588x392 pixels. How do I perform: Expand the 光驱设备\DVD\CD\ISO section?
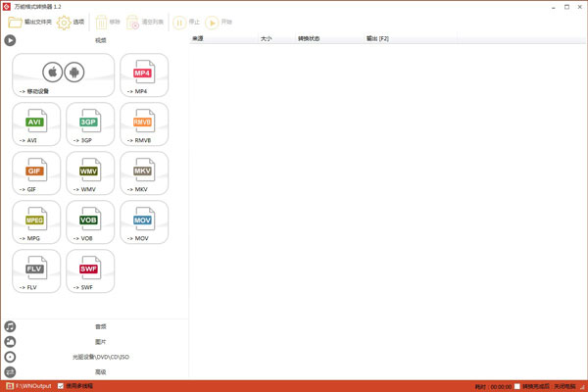(100, 357)
